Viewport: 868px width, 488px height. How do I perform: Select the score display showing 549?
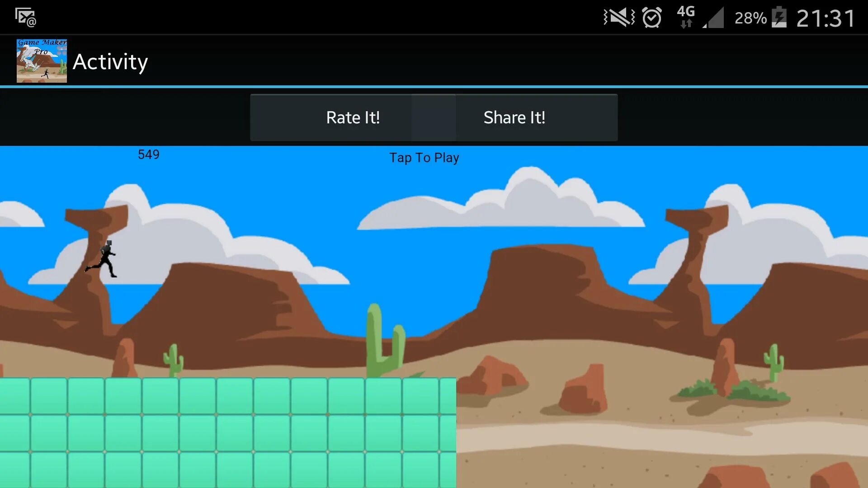148,155
